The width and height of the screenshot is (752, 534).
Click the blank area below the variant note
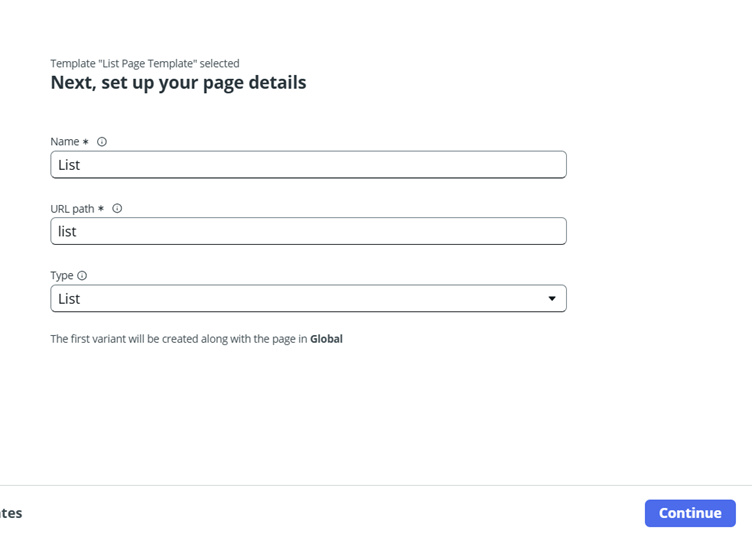pos(307,413)
